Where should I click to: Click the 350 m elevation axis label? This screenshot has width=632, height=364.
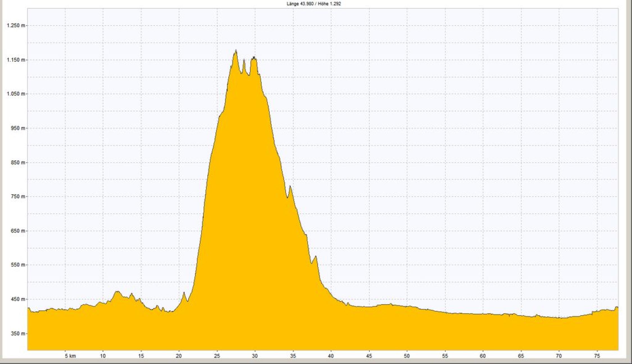(x=17, y=334)
